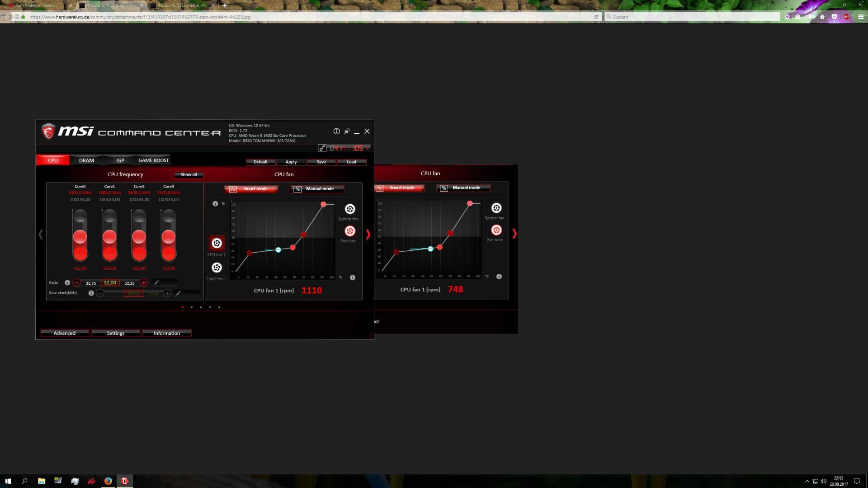Click the info icon beside percent axis

[215, 204]
